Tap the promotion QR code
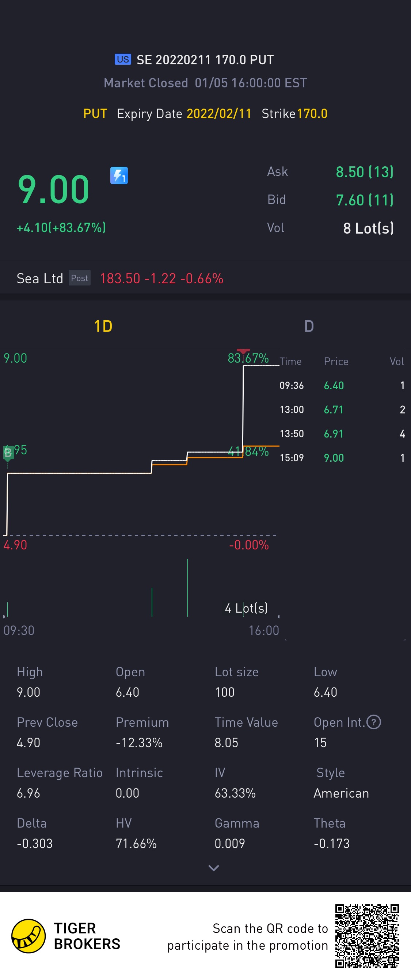 coord(366,936)
